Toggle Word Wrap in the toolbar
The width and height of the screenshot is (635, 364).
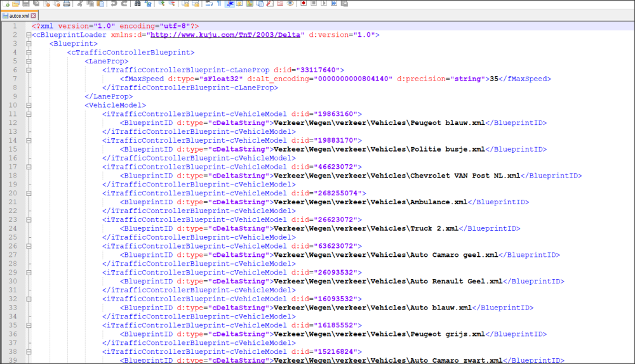(209, 4)
